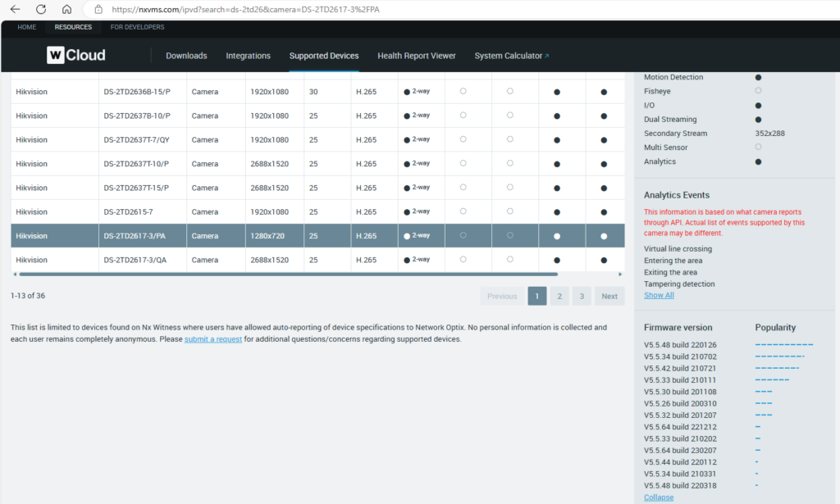Select the DS-2TD2637T-10/P row
The image size is (840, 504).
[x=317, y=164]
